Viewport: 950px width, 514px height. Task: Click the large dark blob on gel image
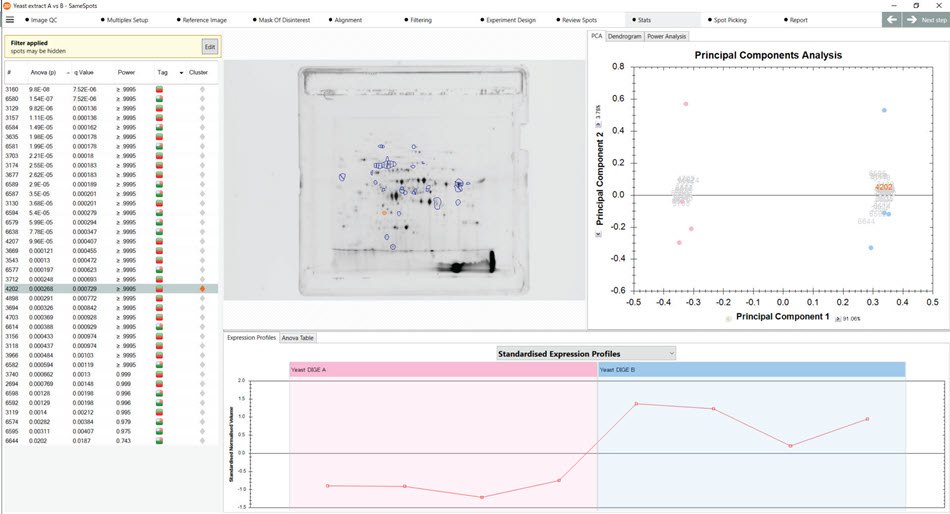coord(457,267)
